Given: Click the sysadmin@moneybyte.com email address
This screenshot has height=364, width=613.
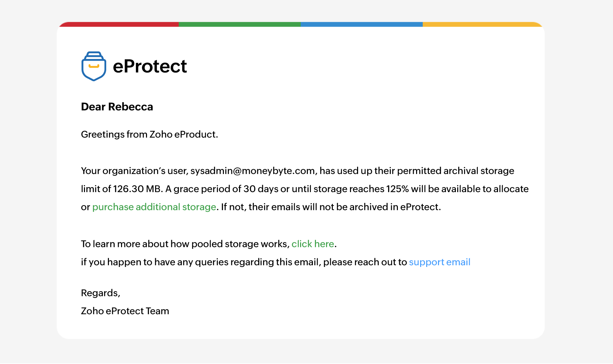Looking at the screenshot, I should 253,171.
